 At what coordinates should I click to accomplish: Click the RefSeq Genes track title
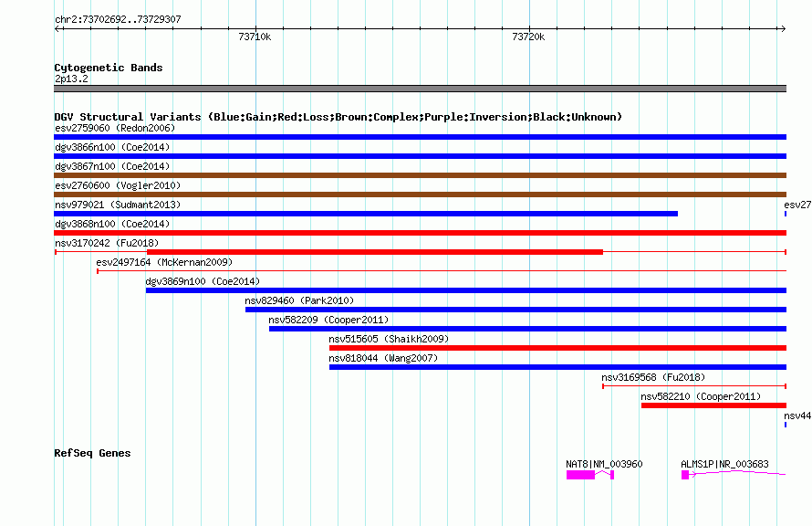click(92, 453)
